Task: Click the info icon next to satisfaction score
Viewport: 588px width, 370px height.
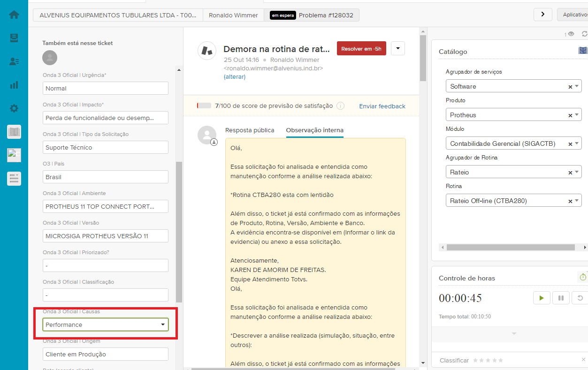Action: click(x=340, y=106)
